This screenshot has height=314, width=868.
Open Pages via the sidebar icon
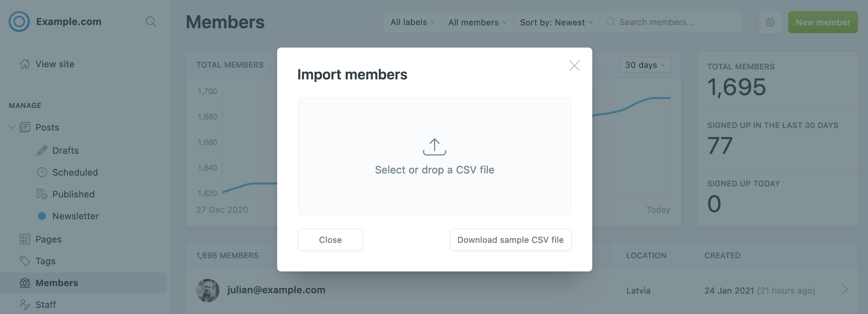pyautogui.click(x=25, y=239)
